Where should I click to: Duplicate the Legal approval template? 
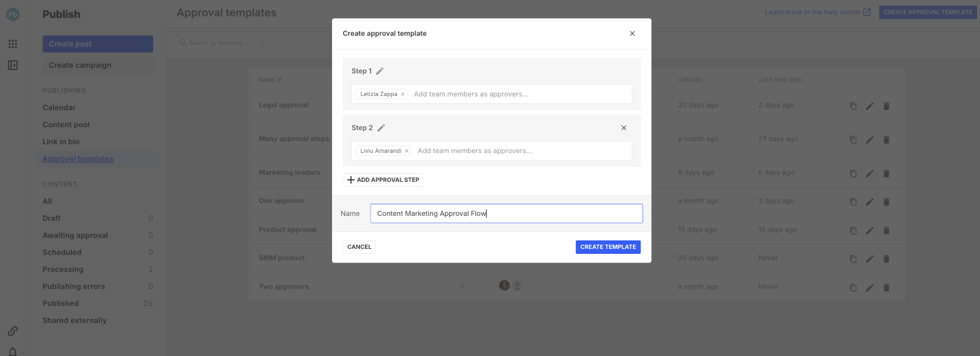(x=853, y=106)
